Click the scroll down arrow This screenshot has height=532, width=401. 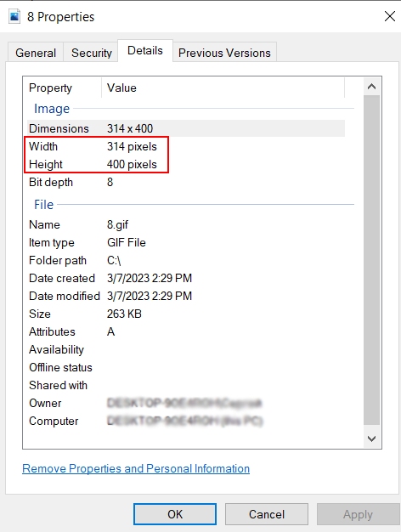coord(371,439)
